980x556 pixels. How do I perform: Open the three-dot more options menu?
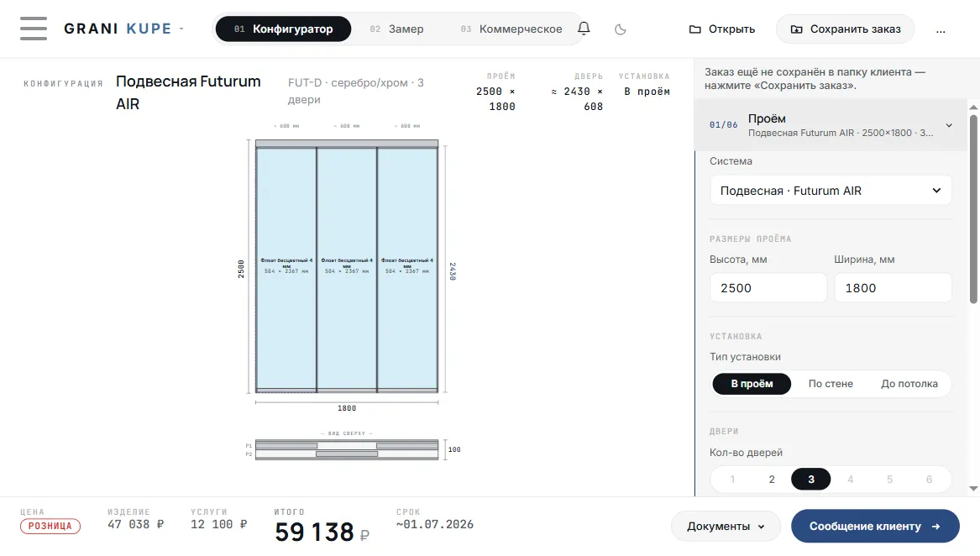point(941,29)
